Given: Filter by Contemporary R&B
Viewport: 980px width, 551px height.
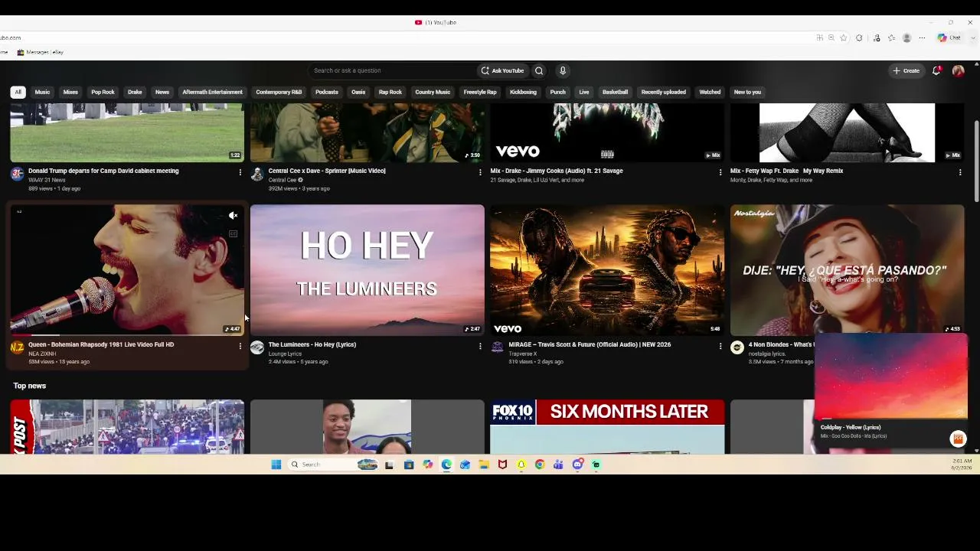Looking at the screenshot, I should (x=279, y=92).
